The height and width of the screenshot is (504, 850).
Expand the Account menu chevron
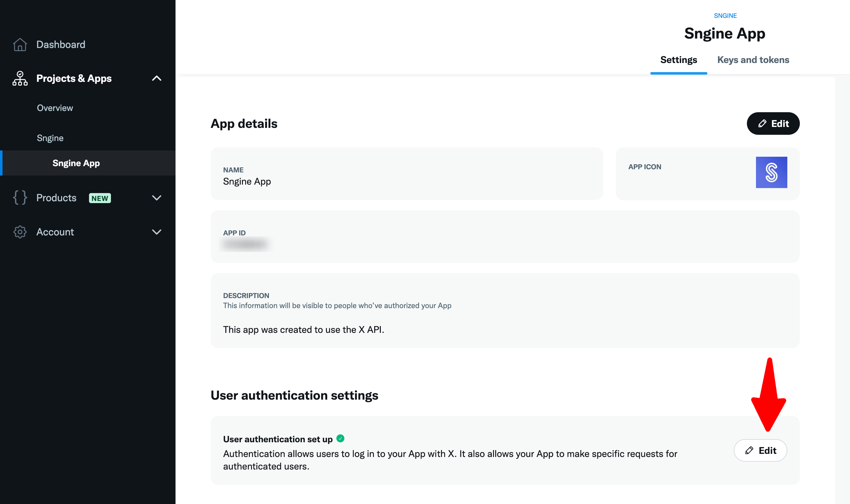156,232
